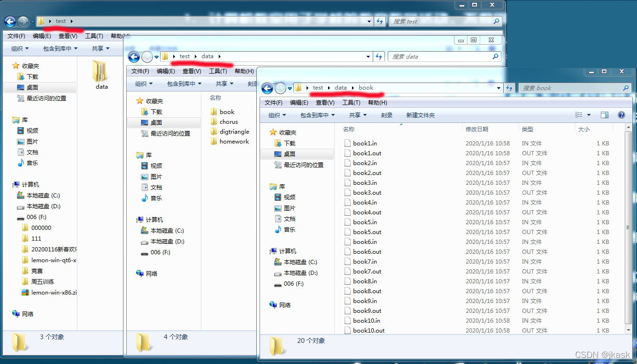Select the book7.in file row

coord(477,261)
